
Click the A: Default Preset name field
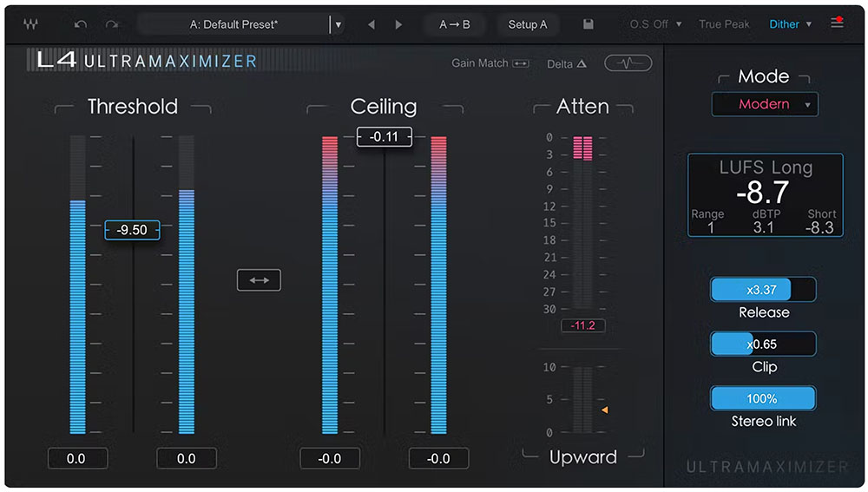click(x=233, y=24)
